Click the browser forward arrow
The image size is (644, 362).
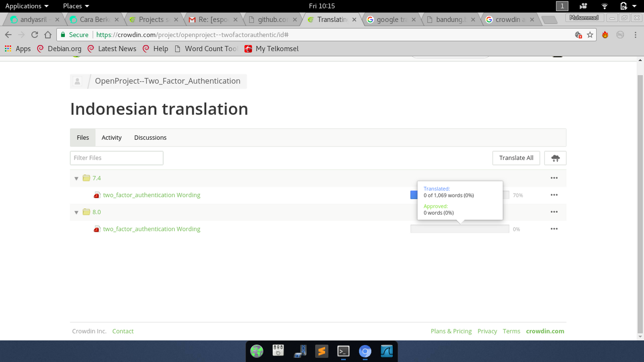21,35
